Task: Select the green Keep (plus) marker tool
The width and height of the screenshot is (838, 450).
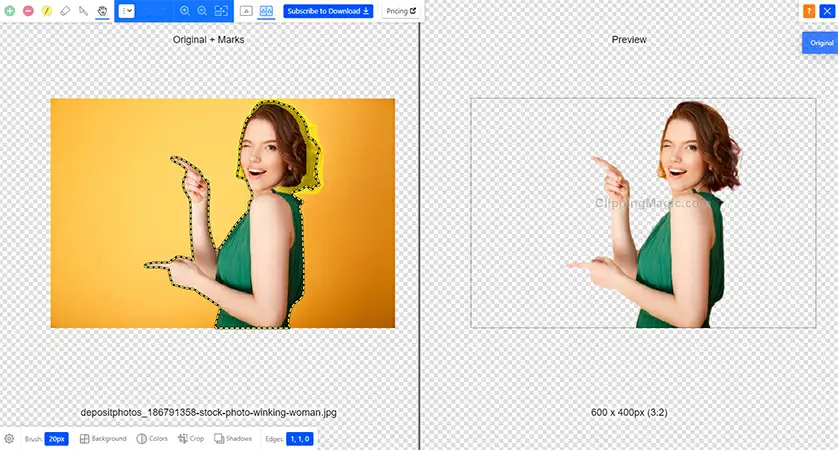Action: pyautogui.click(x=9, y=11)
